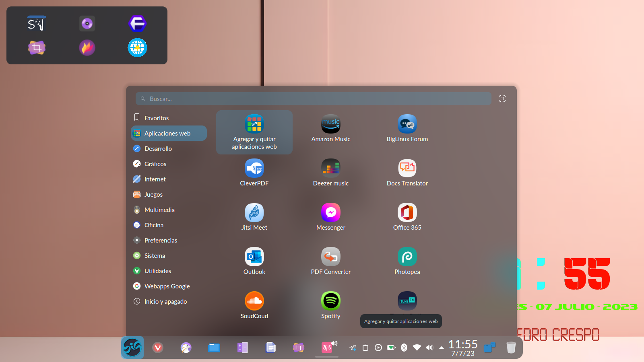
Task: Open Vivaldi browser from the taskbar
Action: coord(158,348)
